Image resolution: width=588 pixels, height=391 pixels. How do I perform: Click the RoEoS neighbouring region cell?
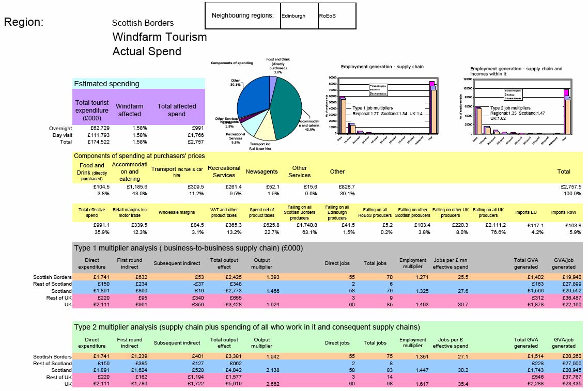[337, 15]
